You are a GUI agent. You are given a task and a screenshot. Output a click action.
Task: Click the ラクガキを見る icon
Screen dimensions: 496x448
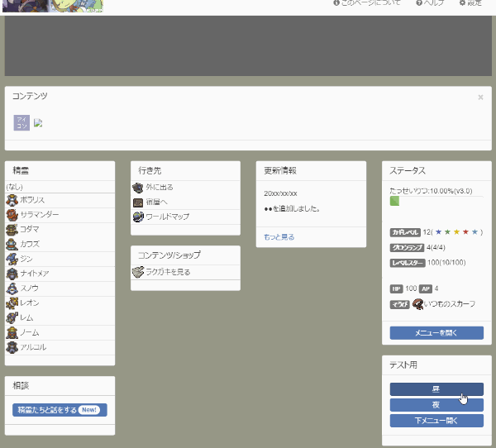[x=138, y=272]
